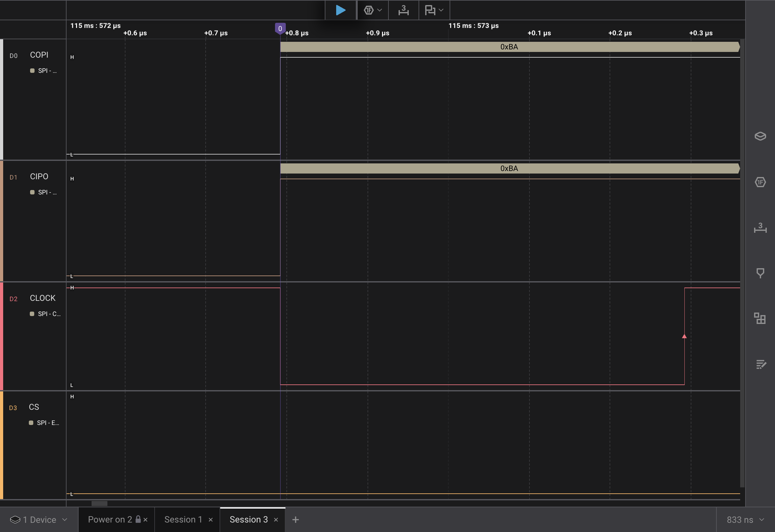Viewport: 775px width, 532px height.
Task: Click the measurement tool icon in top toolbar
Action: click(x=404, y=10)
